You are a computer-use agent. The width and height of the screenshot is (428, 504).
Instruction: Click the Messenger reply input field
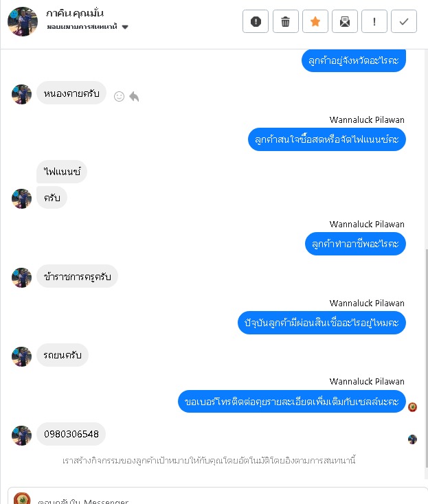(217, 499)
